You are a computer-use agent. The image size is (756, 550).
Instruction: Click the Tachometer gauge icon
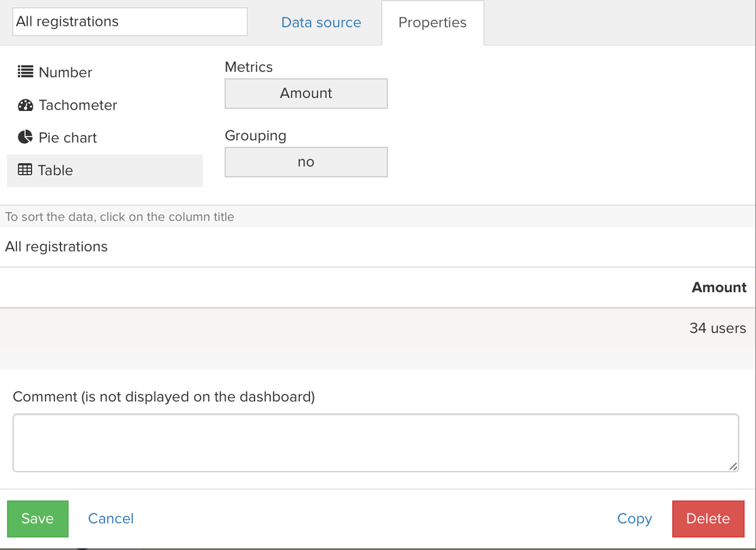25,105
